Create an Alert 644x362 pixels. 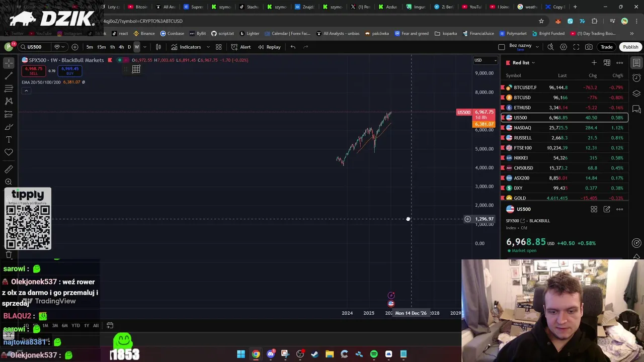point(241,47)
